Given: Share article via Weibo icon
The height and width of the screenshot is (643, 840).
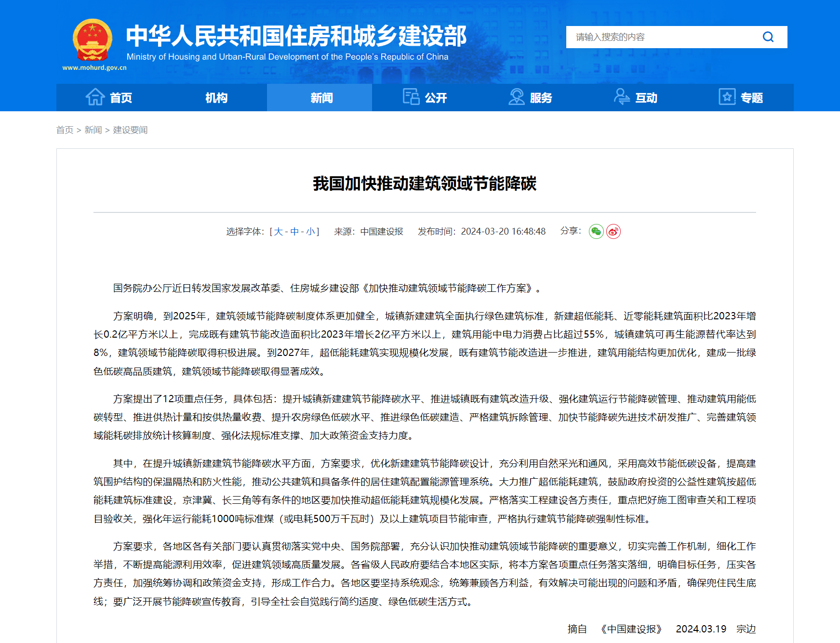Looking at the screenshot, I should 613,232.
